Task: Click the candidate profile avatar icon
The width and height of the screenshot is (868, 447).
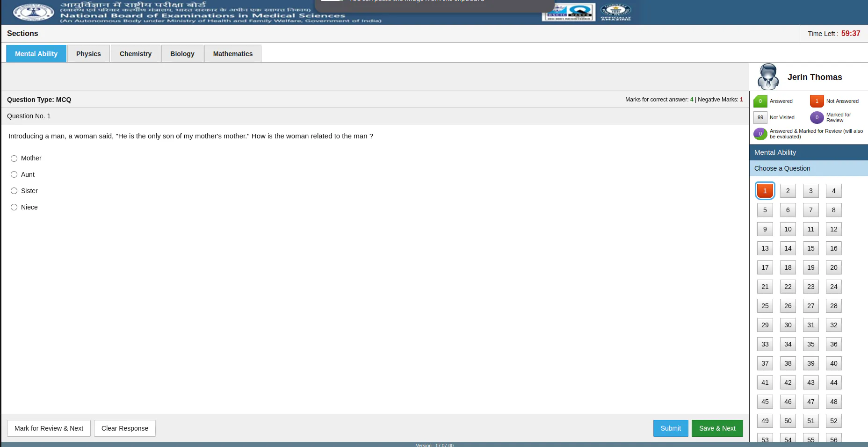Action: coord(768,77)
